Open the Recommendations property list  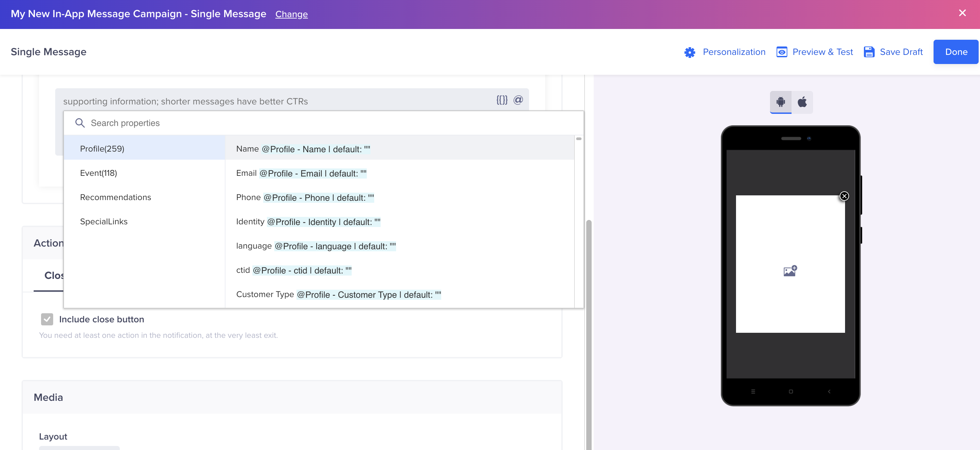pos(115,197)
